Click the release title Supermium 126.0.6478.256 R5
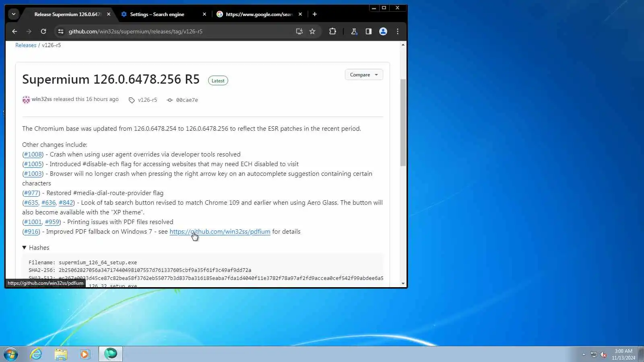Image resolution: width=644 pixels, height=362 pixels. pos(111,79)
